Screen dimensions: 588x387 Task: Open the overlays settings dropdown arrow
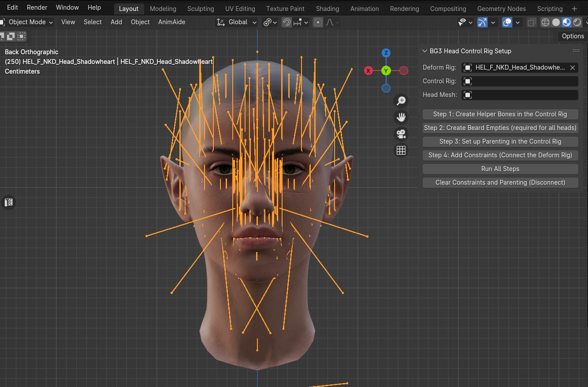518,22
